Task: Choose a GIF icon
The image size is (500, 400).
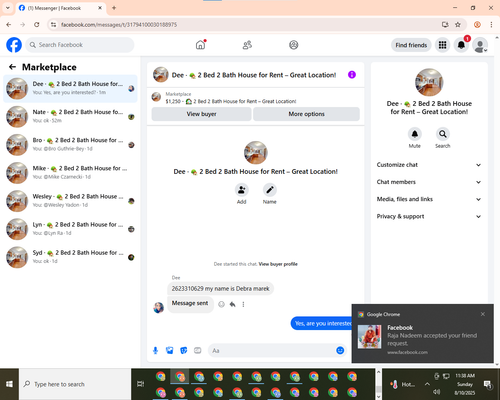Action: [x=198, y=350]
